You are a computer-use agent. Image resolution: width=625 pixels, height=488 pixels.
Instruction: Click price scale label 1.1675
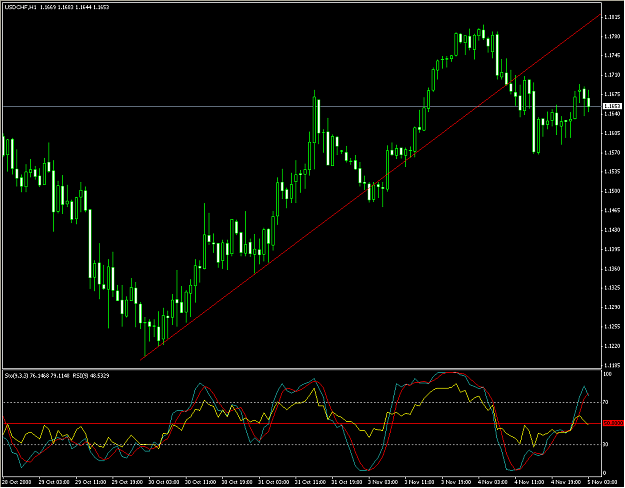(612, 94)
